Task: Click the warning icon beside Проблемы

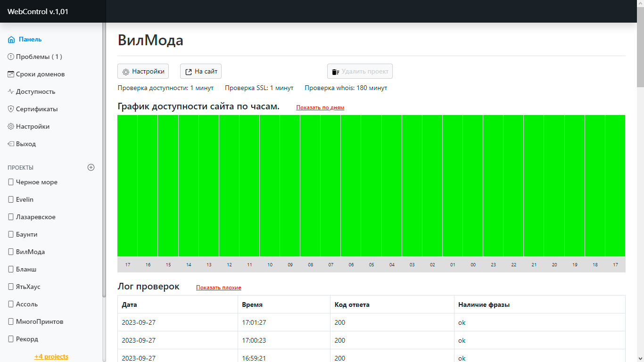Action: pyautogui.click(x=11, y=57)
